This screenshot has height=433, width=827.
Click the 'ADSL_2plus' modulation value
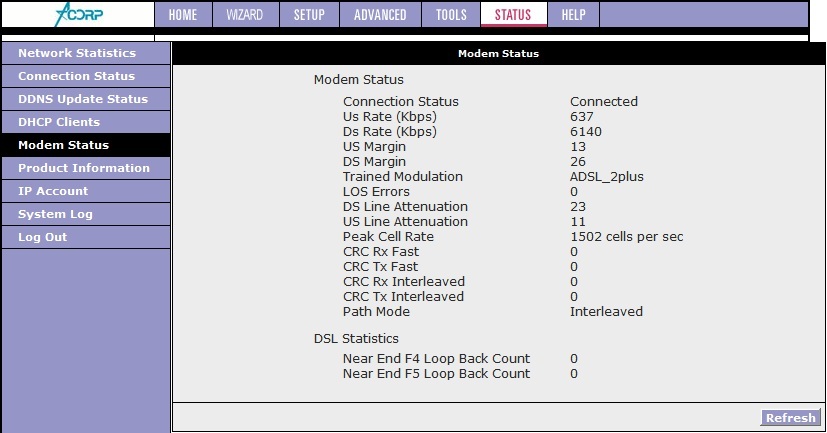[607, 177]
